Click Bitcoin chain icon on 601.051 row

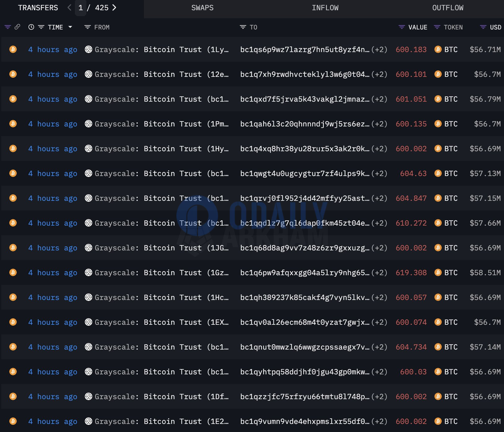pos(13,99)
